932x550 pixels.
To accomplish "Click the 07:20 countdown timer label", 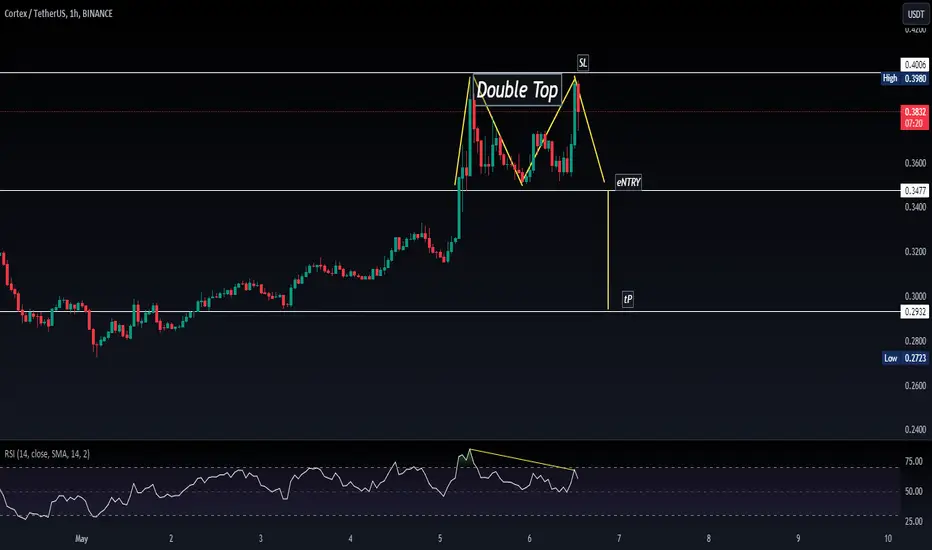I will (914, 124).
